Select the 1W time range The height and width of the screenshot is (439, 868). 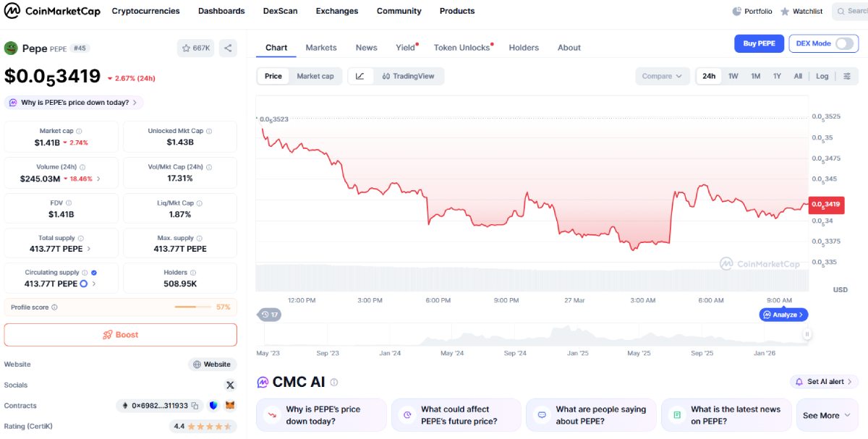tap(733, 76)
